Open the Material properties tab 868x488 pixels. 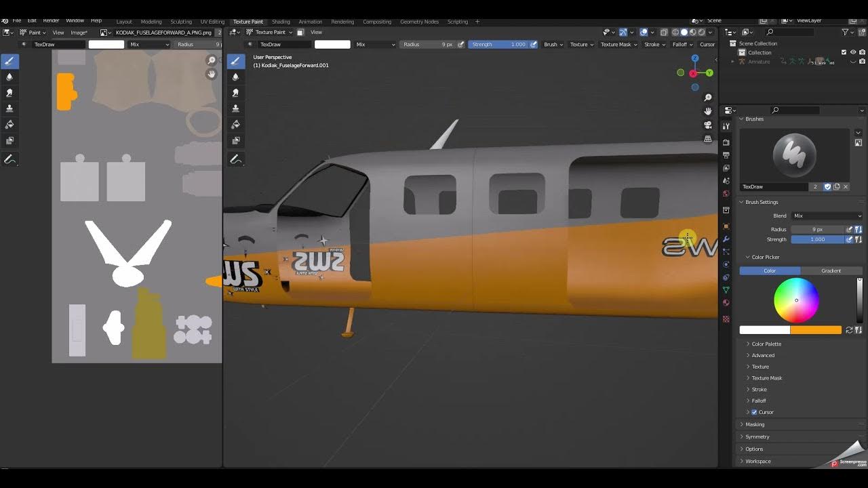[x=726, y=302]
